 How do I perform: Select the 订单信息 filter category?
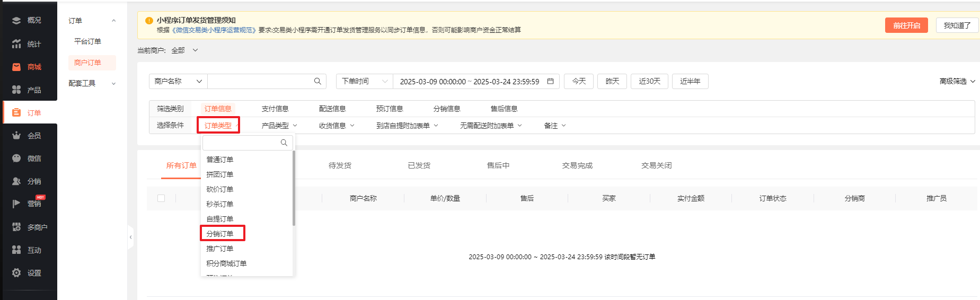click(218, 109)
